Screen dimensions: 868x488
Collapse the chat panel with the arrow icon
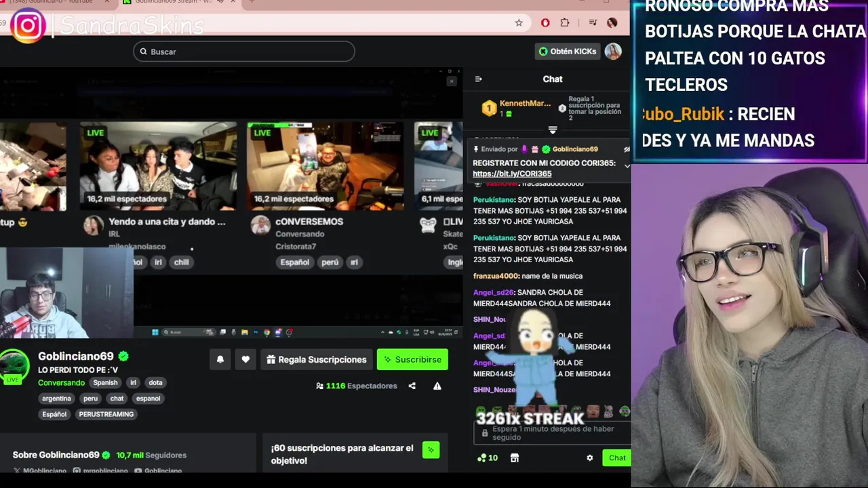pos(478,79)
